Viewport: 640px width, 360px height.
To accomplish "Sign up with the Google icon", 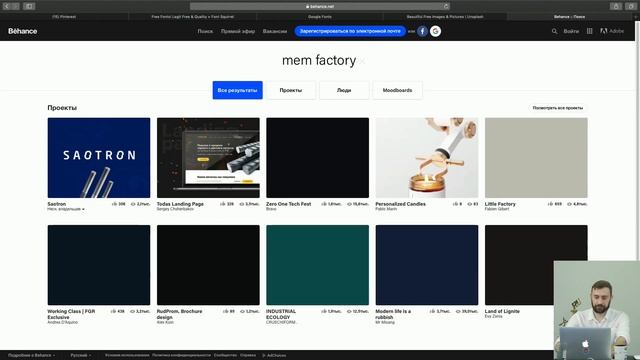I will click(436, 31).
